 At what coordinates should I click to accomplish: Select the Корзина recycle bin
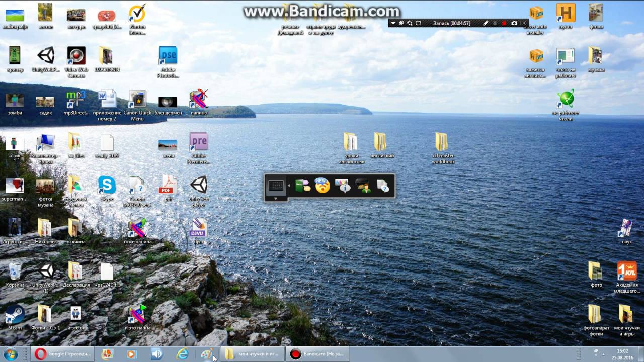coord(15,275)
